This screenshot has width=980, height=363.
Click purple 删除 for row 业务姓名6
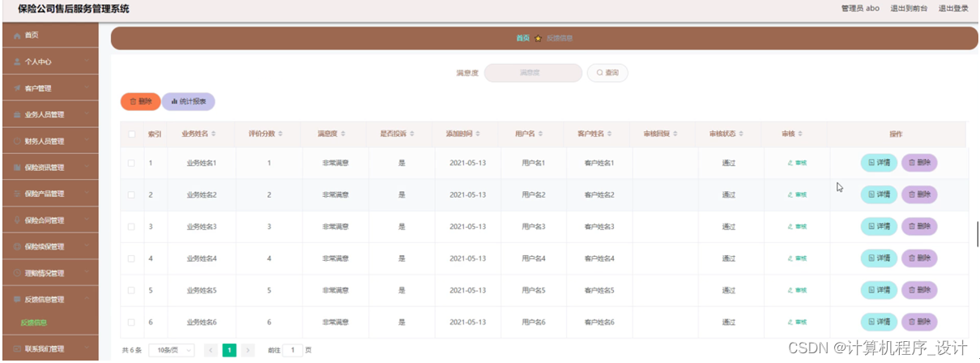[x=919, y=322]
